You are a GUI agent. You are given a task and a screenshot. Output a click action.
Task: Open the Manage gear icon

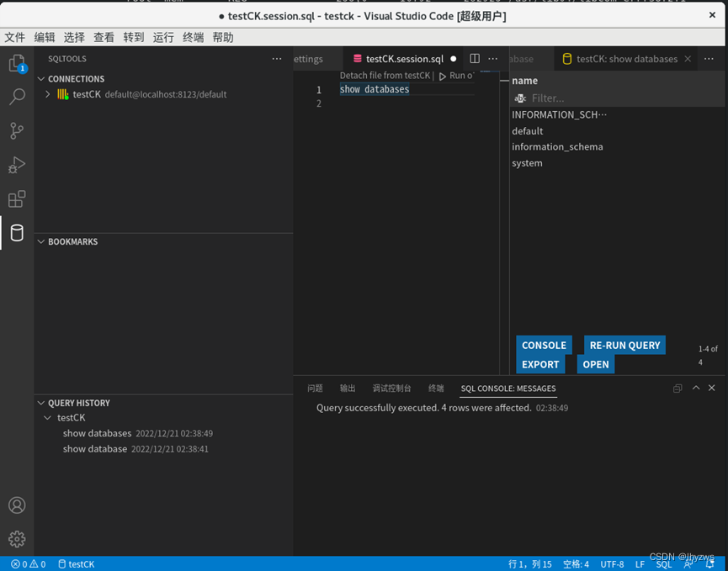point(17,539)
